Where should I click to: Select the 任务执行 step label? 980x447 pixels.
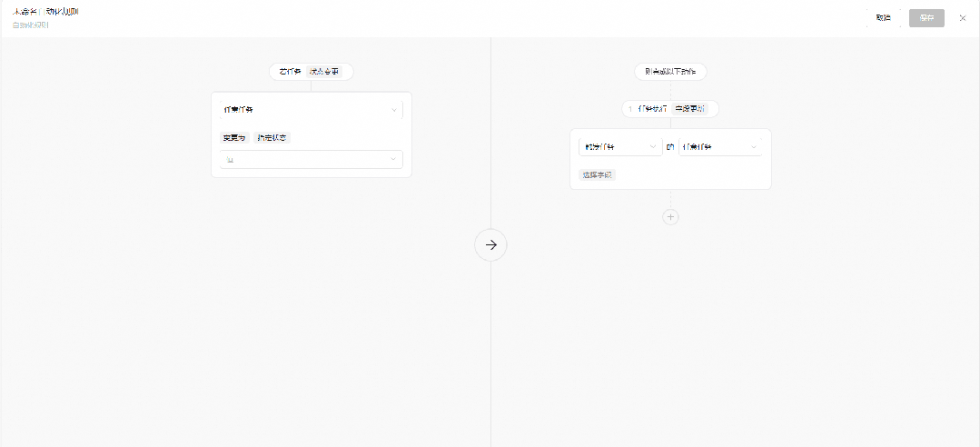[653, 109]
